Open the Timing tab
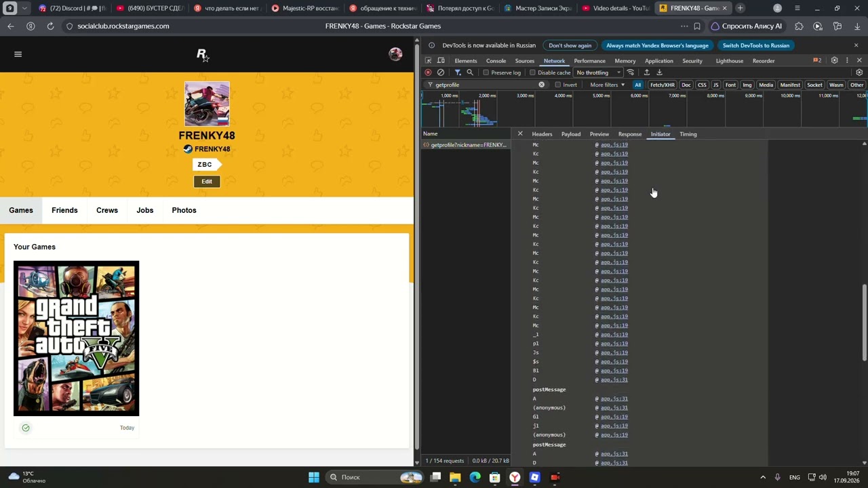Viewport: 868px width, 488px height. click(x=688, y=134)
